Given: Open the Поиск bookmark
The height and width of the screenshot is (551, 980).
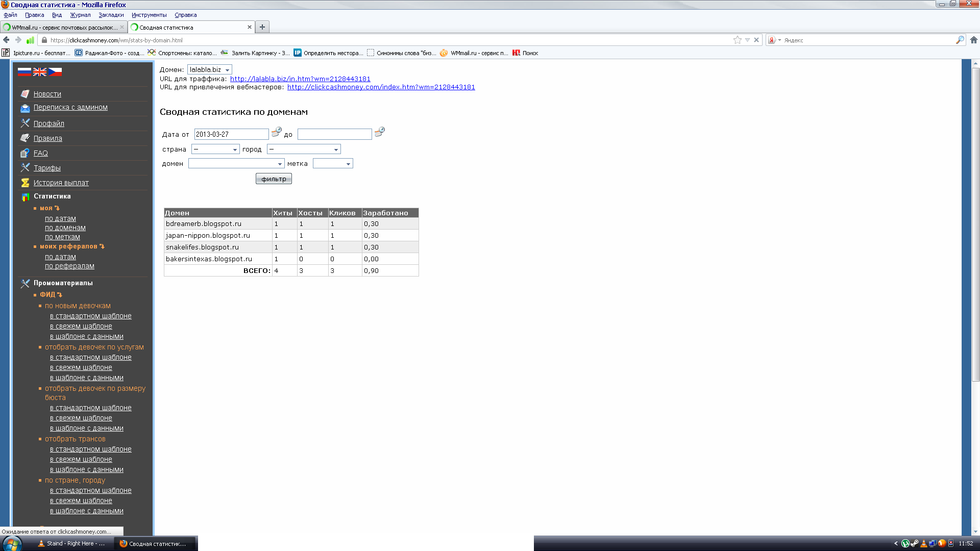Looking at the screenshot, I should [525, 53].
